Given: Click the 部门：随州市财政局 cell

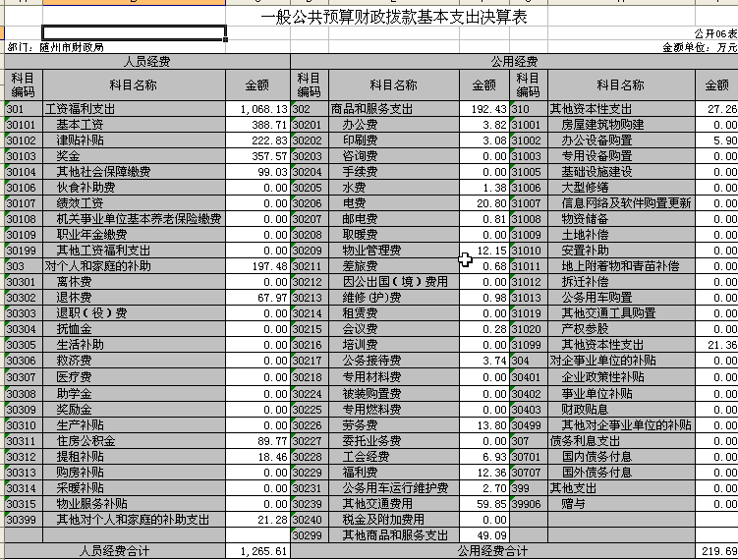Looking at the screenshot, I should point(59,47).
